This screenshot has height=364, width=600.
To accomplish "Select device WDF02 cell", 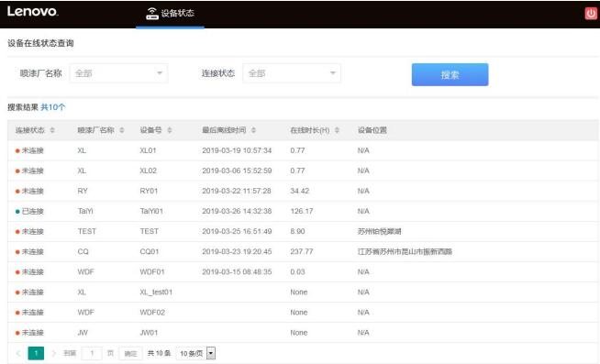I will tap(152, 313).
